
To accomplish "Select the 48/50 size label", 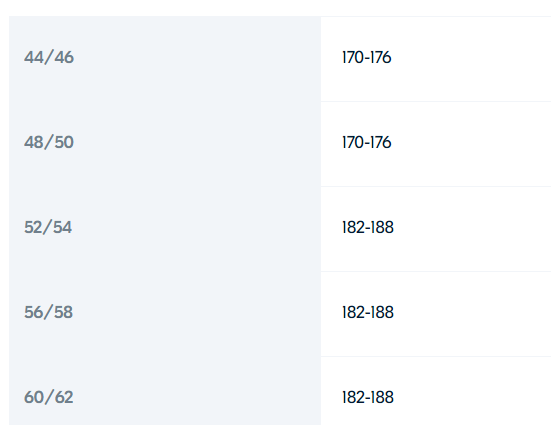I will [49, 142].
